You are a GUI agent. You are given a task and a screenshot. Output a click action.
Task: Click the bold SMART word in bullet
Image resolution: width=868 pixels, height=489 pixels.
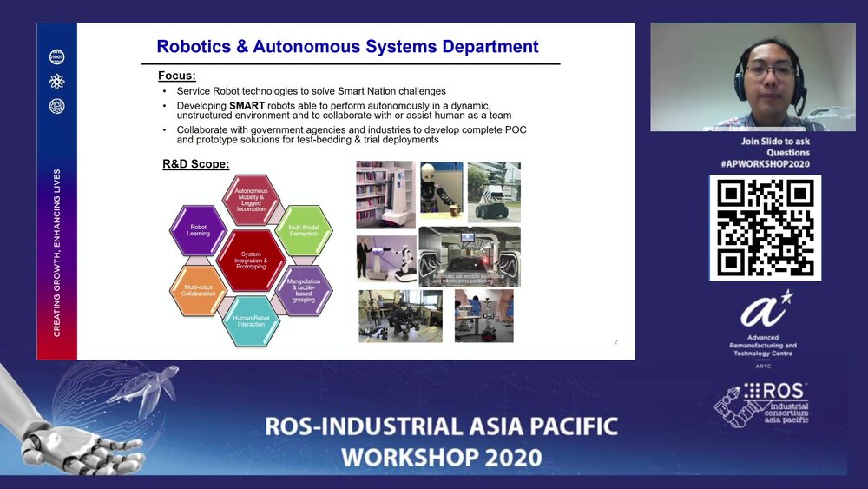tap(247, 105)
